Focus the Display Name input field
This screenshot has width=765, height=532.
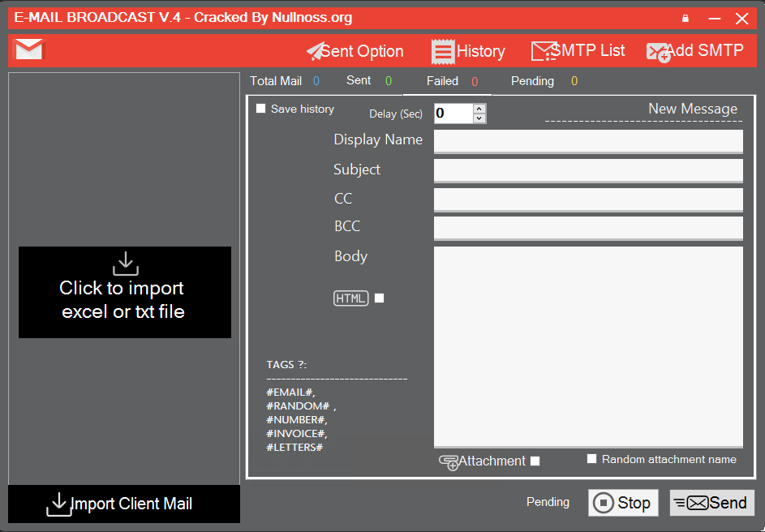pos(588,141)
